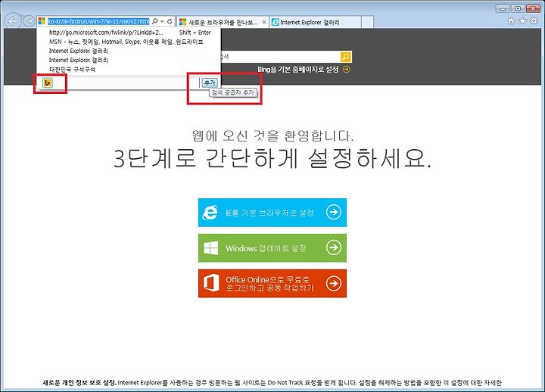Click the arrow beside Bing 홈페이지 설정
This screenshot has height=392, width=545.
tap(347, 69)
